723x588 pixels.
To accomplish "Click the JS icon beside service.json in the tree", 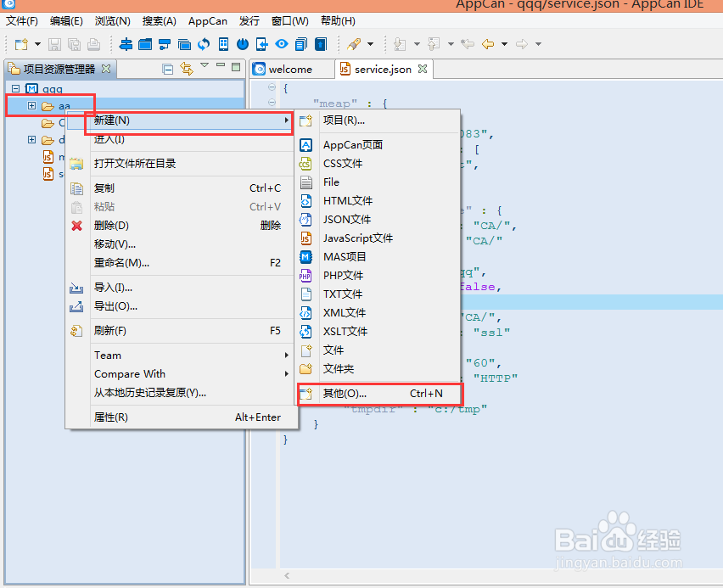I will (48, 174).
